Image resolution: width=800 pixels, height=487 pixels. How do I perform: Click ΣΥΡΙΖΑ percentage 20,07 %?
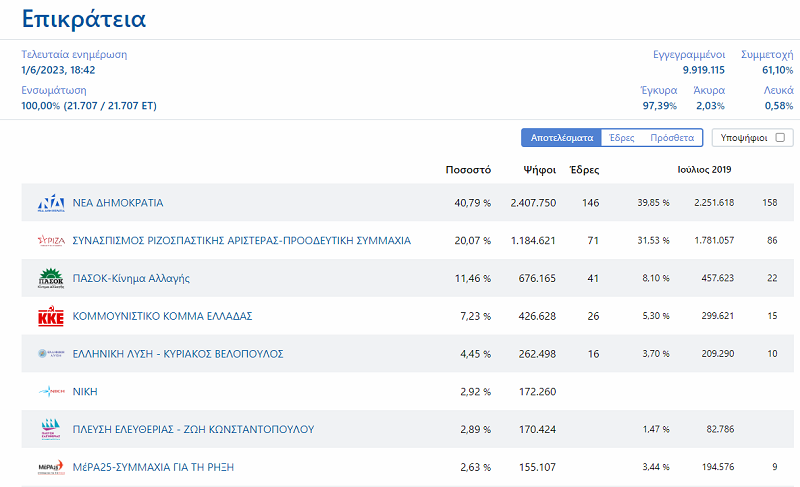(472, 241)
